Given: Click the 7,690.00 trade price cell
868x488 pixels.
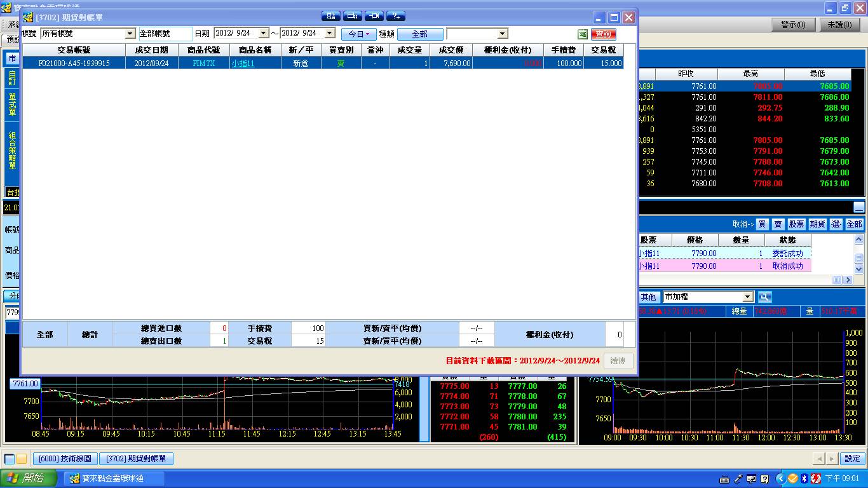Looking at the screenshot, I should [x=451, y=64].
